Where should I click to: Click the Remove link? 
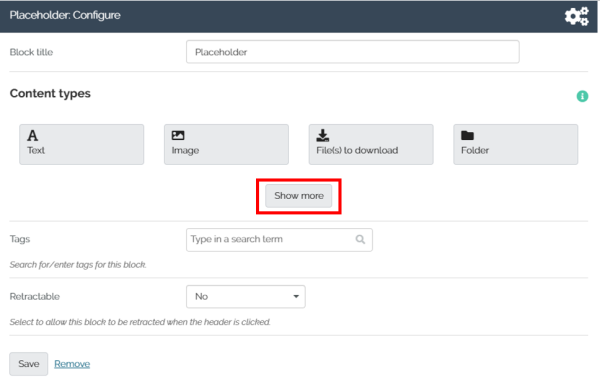[x=72, y=364]
